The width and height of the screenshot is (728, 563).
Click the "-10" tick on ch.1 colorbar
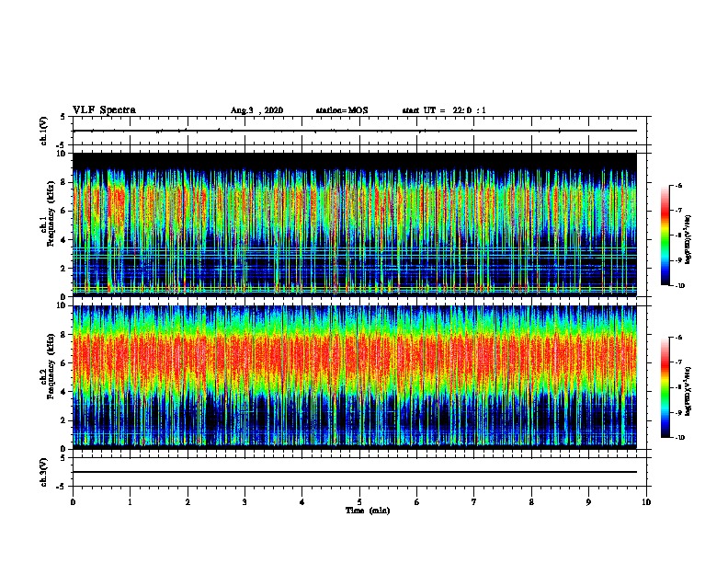680,286
